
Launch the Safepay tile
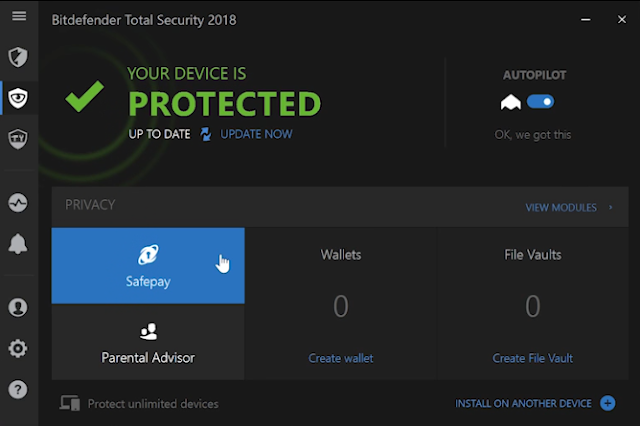[x=148, y=266]
